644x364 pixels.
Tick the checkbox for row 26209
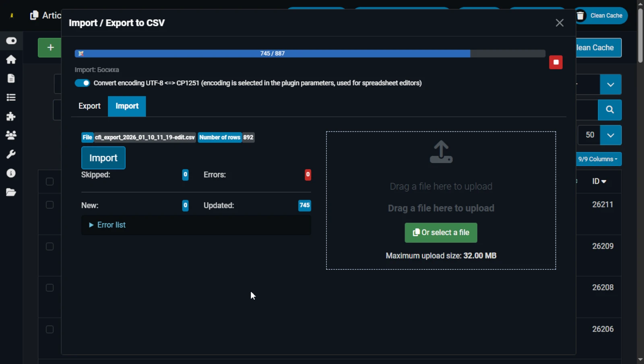(50, 246)
